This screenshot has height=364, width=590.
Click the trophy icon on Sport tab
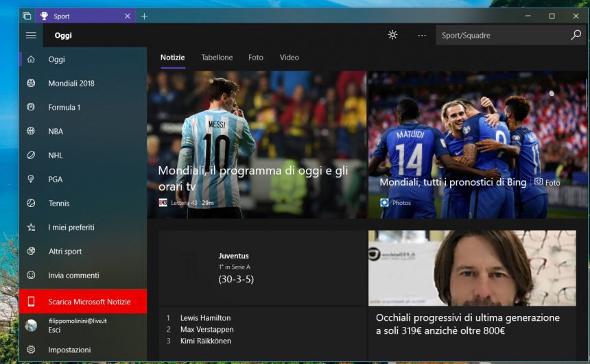click(44, 16)
